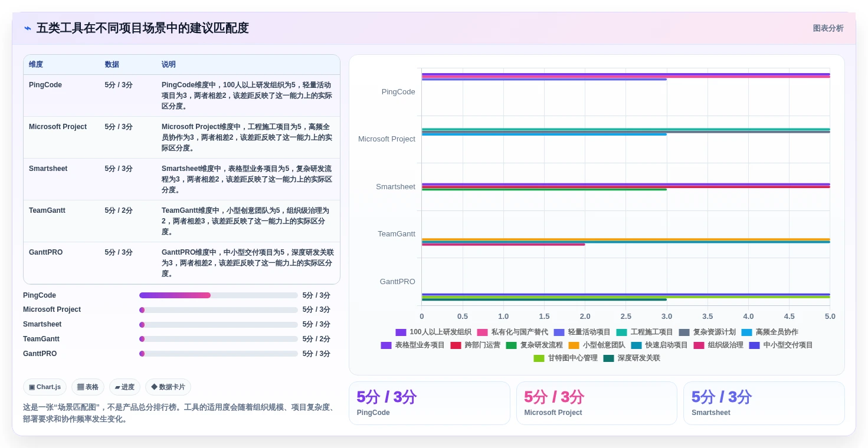Toggle 快速启动项目 legend swatch
868x448 pixels.
(x=636, y=345)
